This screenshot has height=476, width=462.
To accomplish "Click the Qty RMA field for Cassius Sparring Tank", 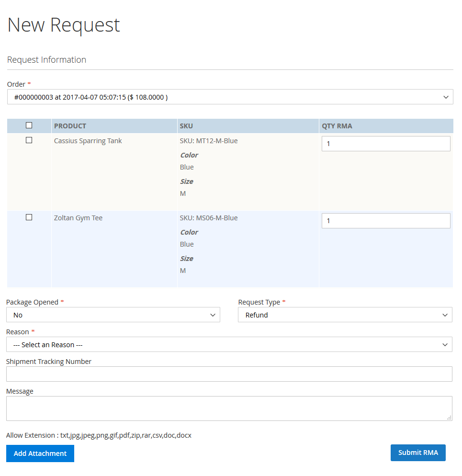I will click(386, 144).
